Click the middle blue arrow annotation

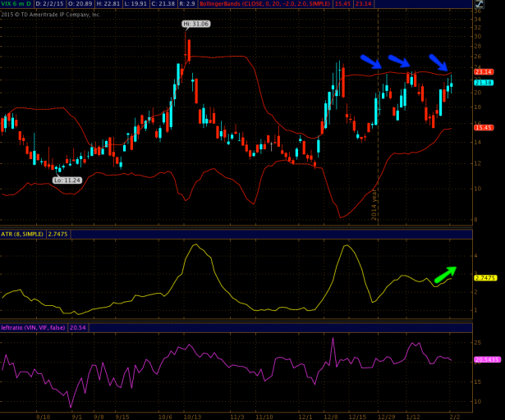pyautogui.click(x=399, y=62)
